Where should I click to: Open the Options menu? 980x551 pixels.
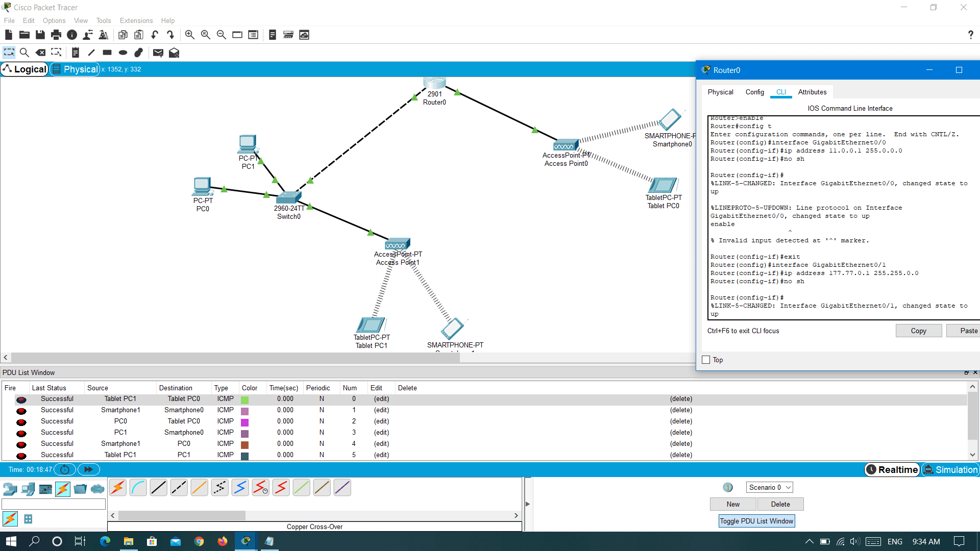point(54,20)
